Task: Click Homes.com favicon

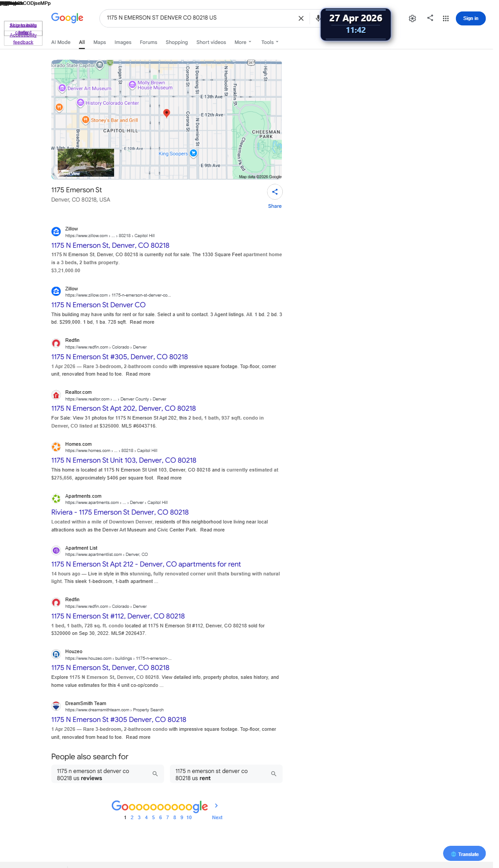Action: click(56, 447)
